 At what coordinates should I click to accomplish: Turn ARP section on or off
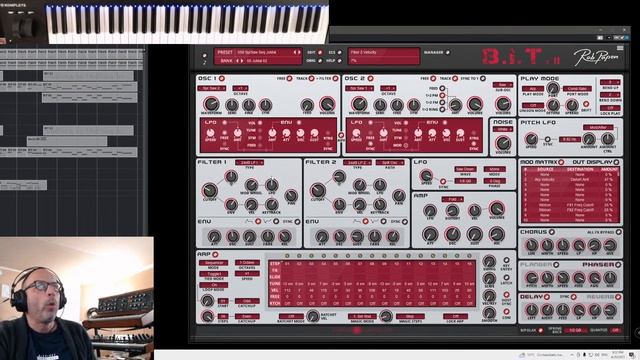click(x=215, y=255)
